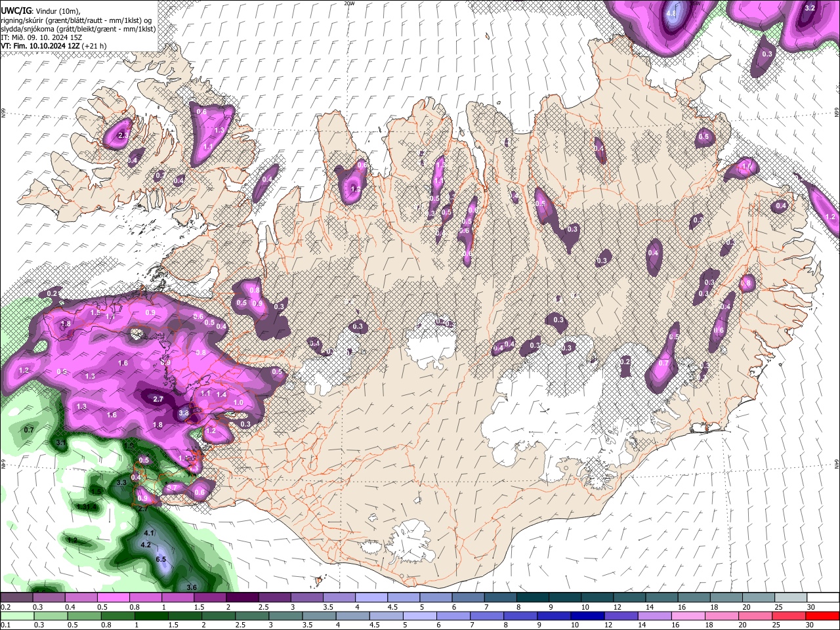This screenshot has width=840, height=630.
Task: Click the '4.5' label in the rain scale row
Action: [374, 625]
